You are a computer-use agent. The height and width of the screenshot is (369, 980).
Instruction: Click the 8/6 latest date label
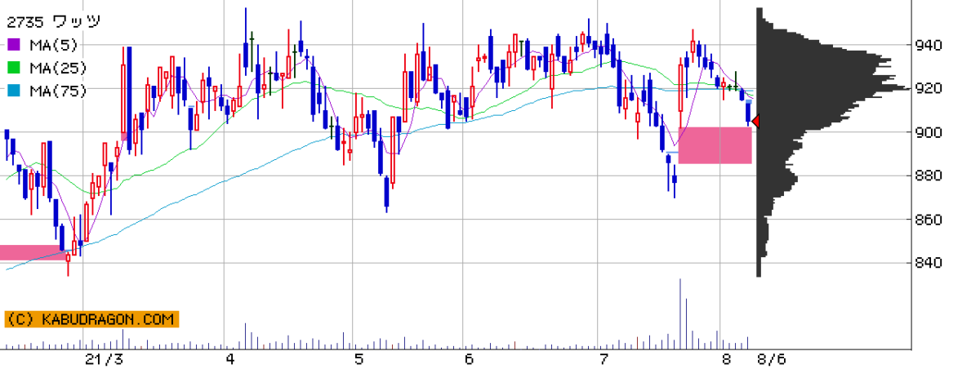pyautogui.click(x=772, y=358)
